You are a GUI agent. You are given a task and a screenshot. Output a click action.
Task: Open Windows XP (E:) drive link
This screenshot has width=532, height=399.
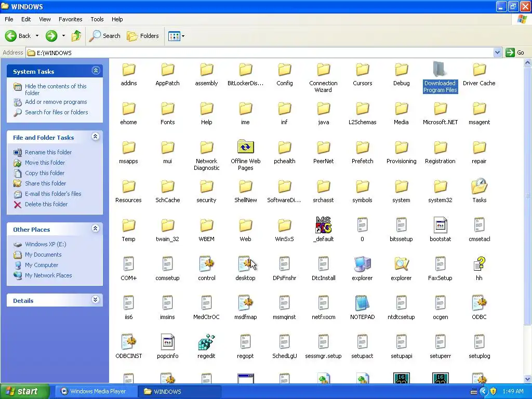[x=46, y=244]
